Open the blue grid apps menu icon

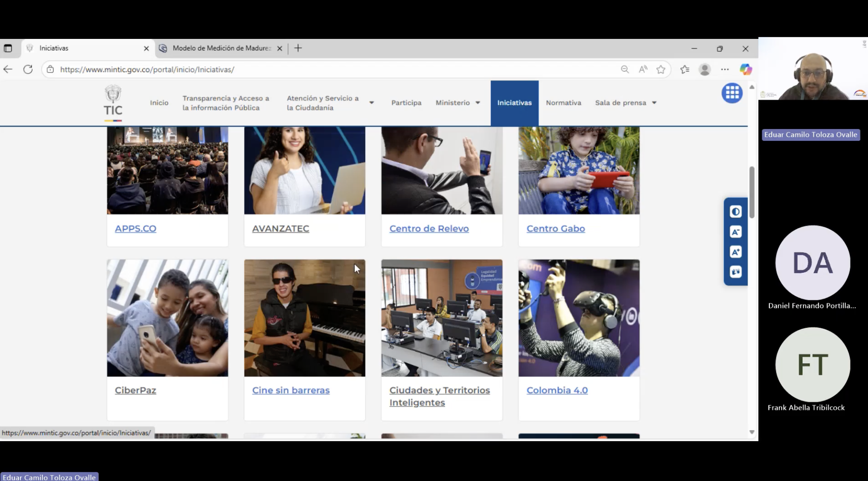(732, 93)
